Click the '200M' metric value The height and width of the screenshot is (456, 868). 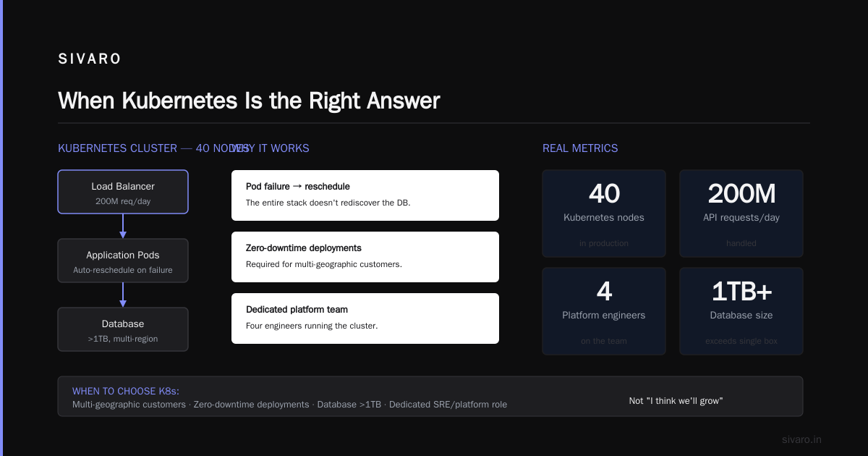(x=741, y=194)
